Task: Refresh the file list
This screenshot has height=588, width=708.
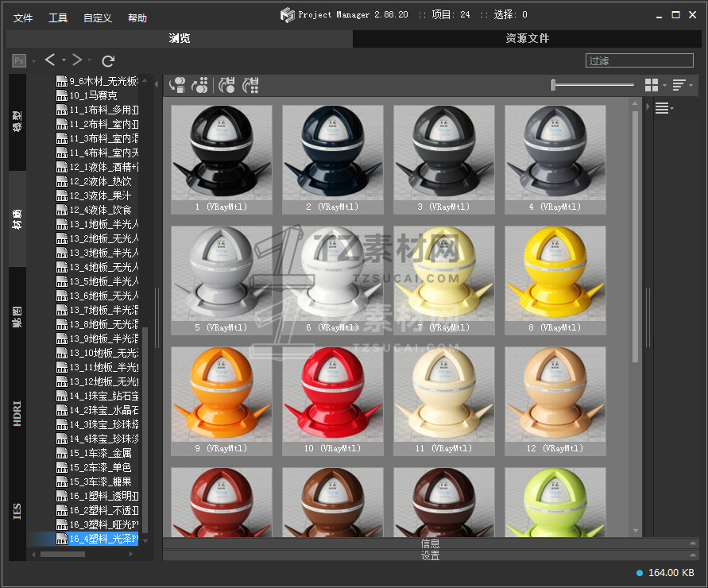Action: (x=108, y=60)
